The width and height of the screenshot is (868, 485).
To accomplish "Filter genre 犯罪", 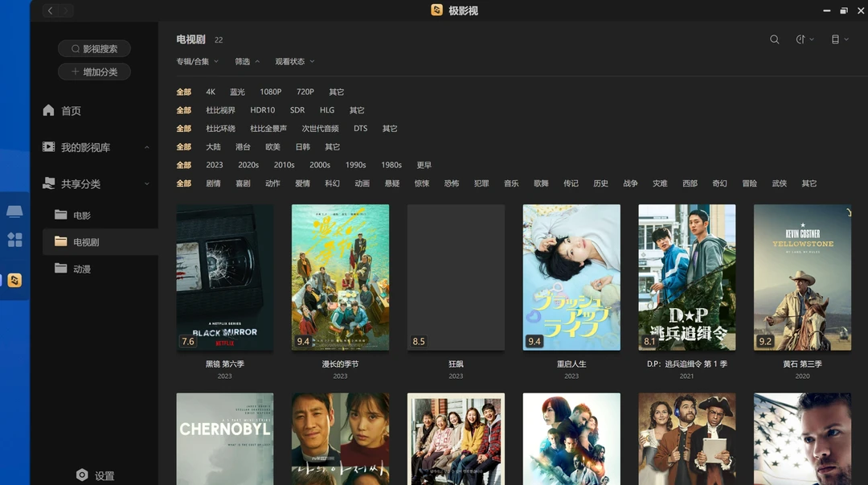I will tap(481, 183).
